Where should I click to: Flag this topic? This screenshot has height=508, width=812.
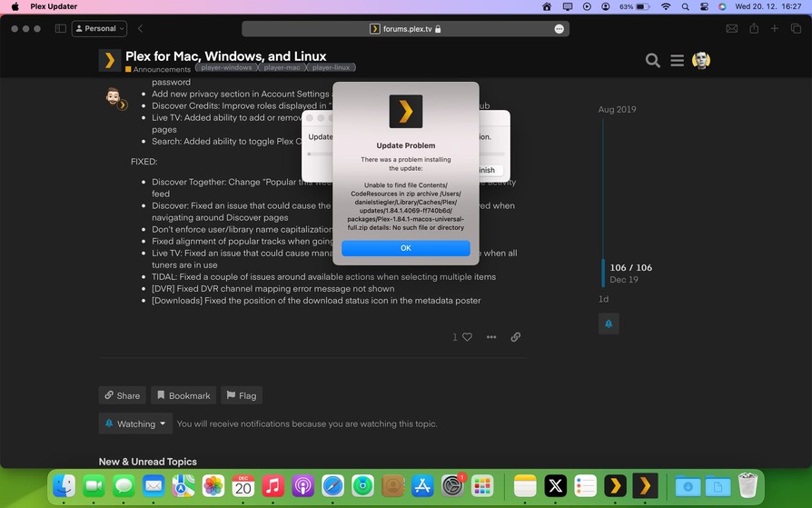coord(242,395)
